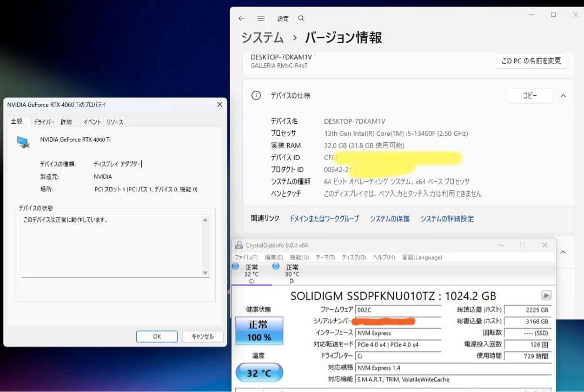Click the 回転数 value ---- (SSD)
This screenshot has height=392, width=584.
[x=527, y=333]
